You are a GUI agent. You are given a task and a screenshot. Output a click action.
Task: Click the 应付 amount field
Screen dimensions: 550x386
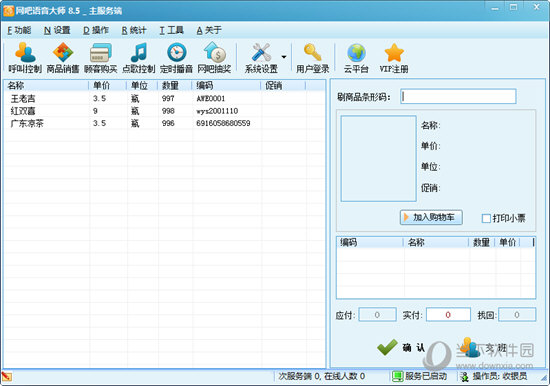tap(377, 315)
